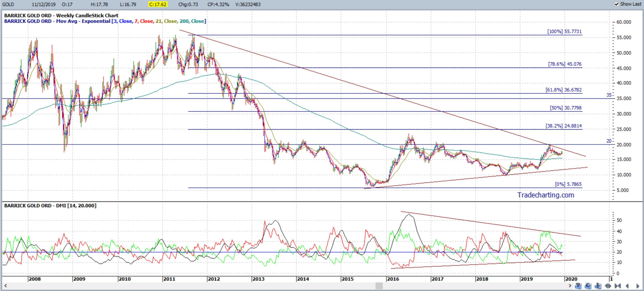Viewport: 644px width, 291px height.
Task: Click the scrollbar right arrow
Action: (570, 286)
